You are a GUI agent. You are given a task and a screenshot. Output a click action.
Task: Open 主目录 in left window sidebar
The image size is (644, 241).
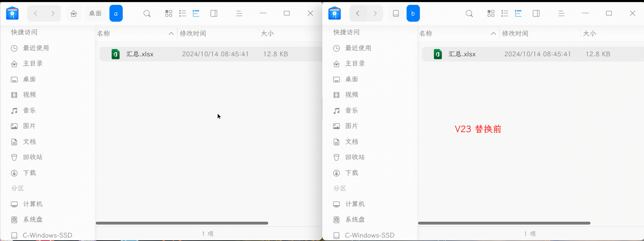coord(33,64)
